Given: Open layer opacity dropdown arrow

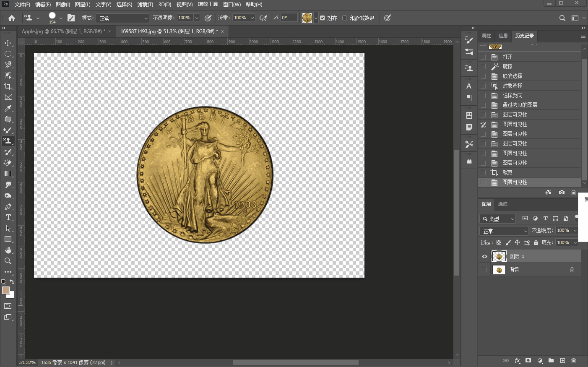Looking at the screenshot, I should 575,231.
